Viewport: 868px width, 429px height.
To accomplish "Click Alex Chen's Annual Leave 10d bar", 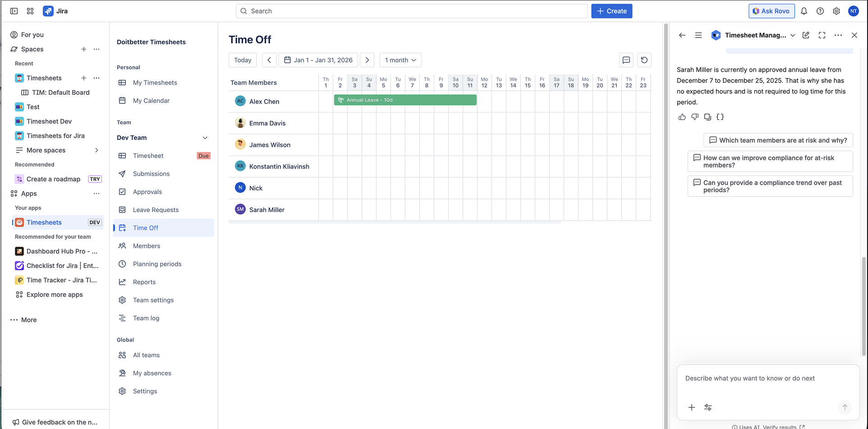I will [x=405, y=100].
